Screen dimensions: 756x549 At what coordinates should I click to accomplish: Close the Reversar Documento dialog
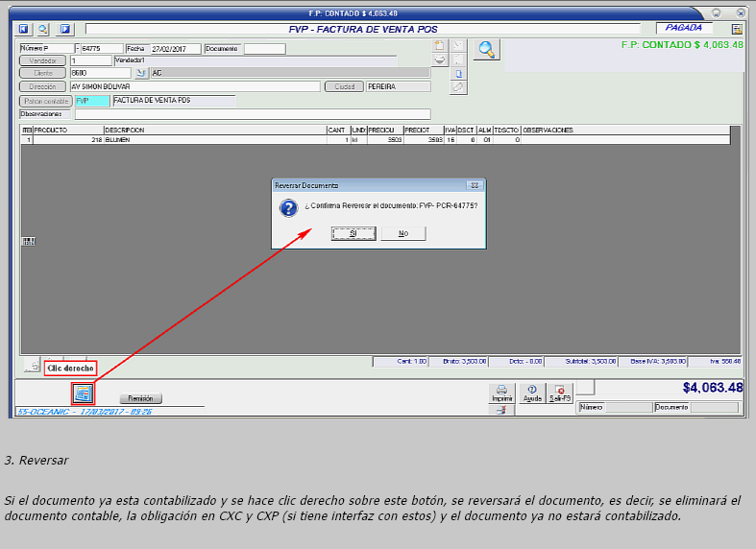475,184
